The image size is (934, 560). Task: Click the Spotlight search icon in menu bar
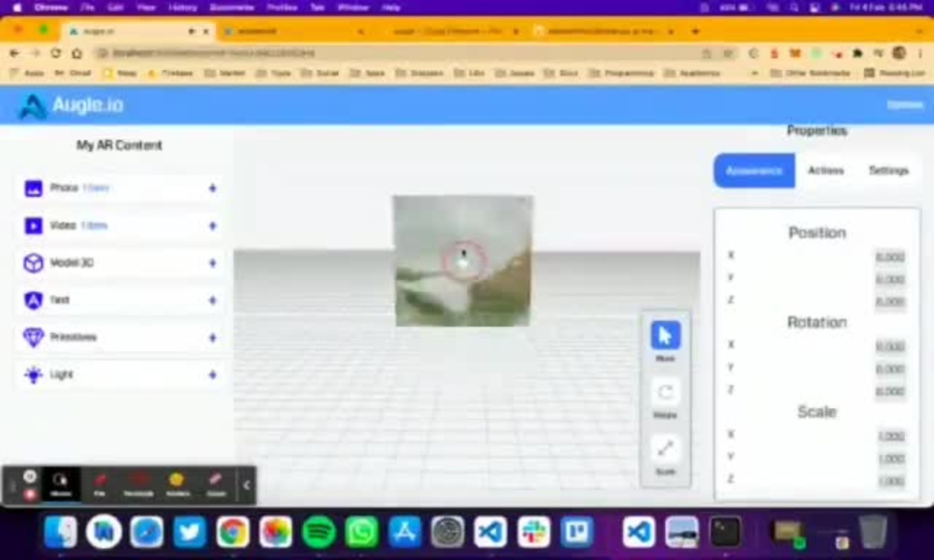pyautogui.click(x=794, y=7)
